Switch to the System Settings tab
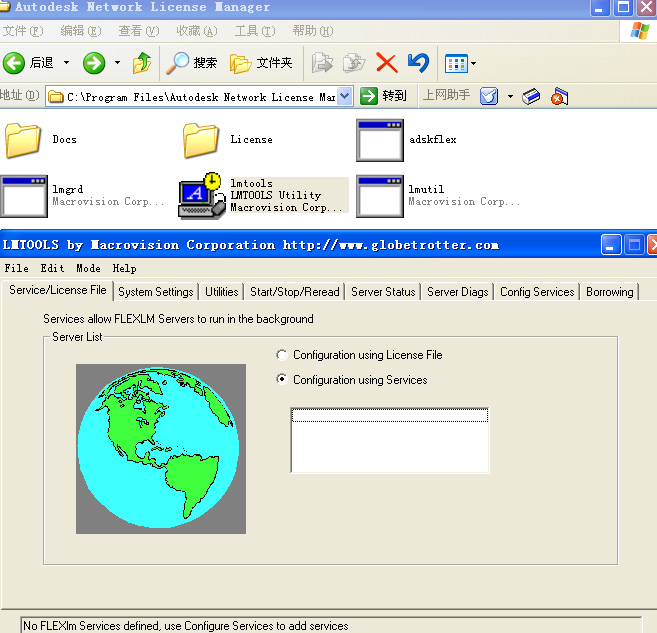The width and height of the screenshot is (657, 633). [155, 292]
